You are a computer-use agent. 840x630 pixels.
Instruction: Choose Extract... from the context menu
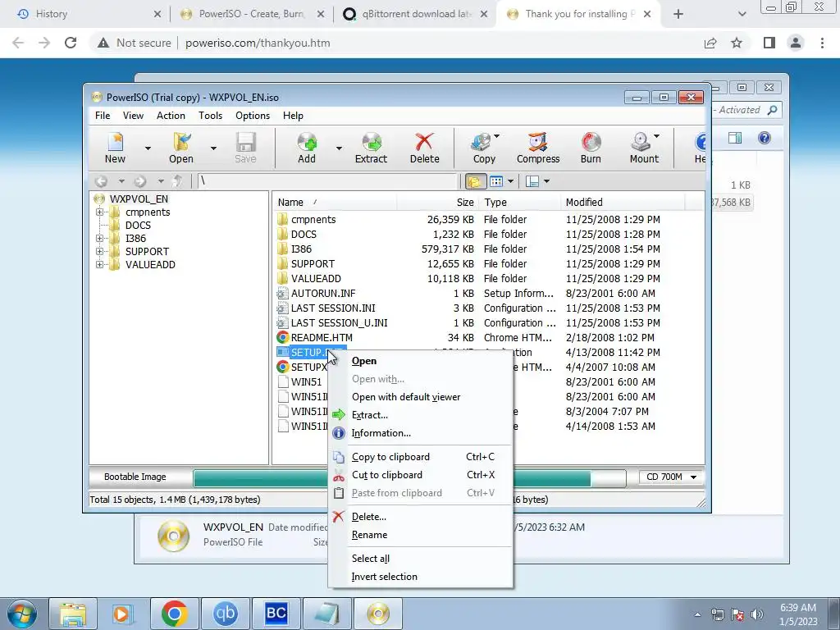tap(421, 415)
